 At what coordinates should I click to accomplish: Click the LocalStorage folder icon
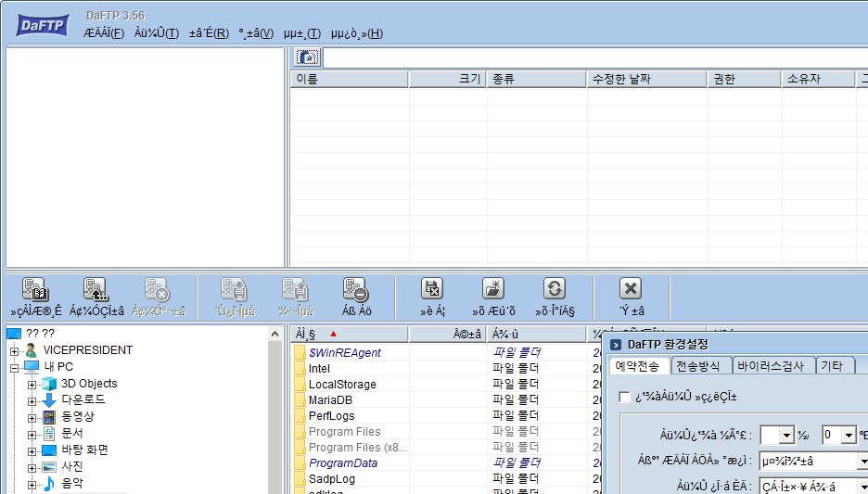coord(300,384)
